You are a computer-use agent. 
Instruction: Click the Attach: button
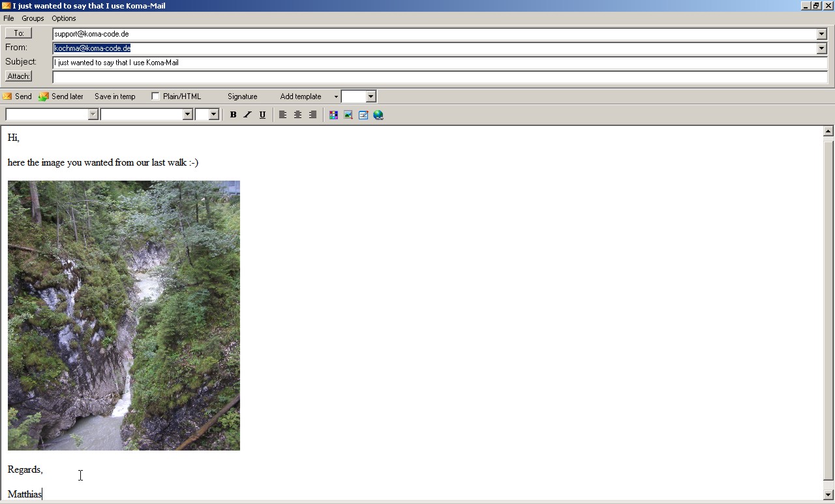18,76
